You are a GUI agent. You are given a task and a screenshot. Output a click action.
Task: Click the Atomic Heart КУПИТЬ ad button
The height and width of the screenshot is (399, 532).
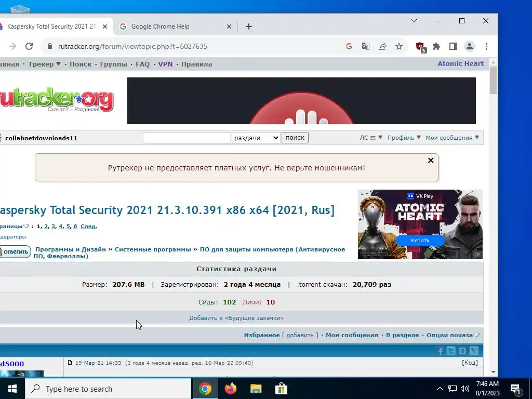coord(420,240)
